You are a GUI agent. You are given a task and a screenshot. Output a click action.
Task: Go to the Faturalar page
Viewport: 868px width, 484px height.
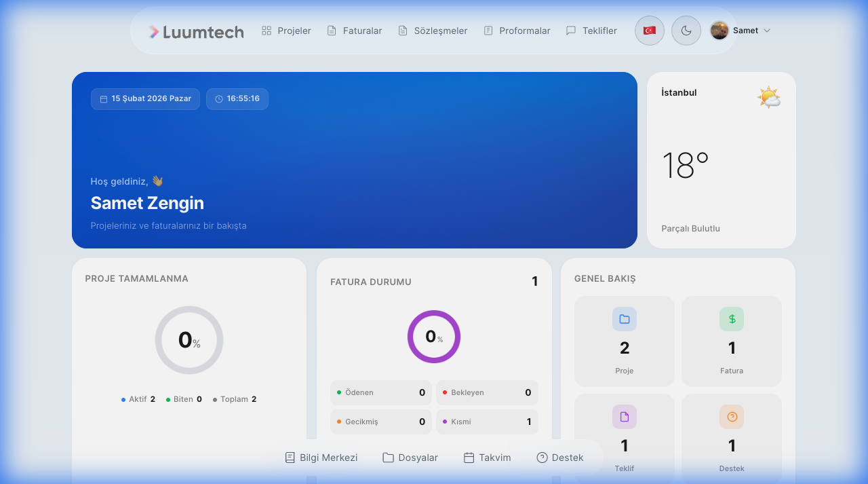(x=354, y=31)
